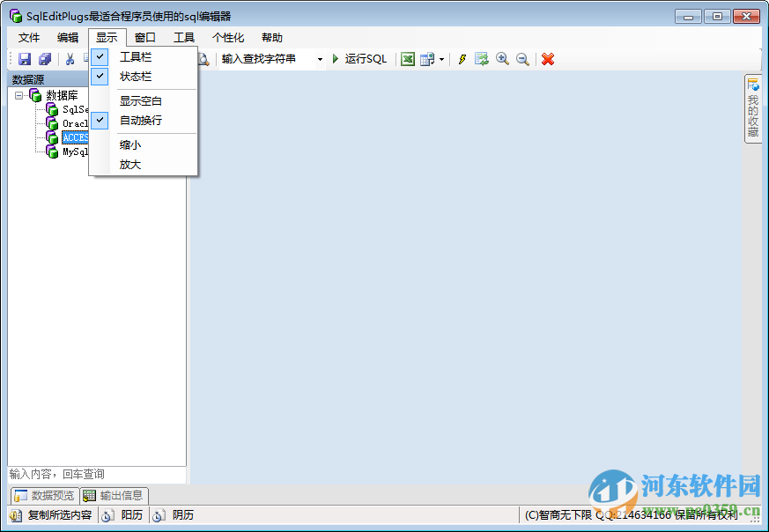The image size is (769, 532).
Task: Click the lightning bolt execute icon
Action: 462,59
